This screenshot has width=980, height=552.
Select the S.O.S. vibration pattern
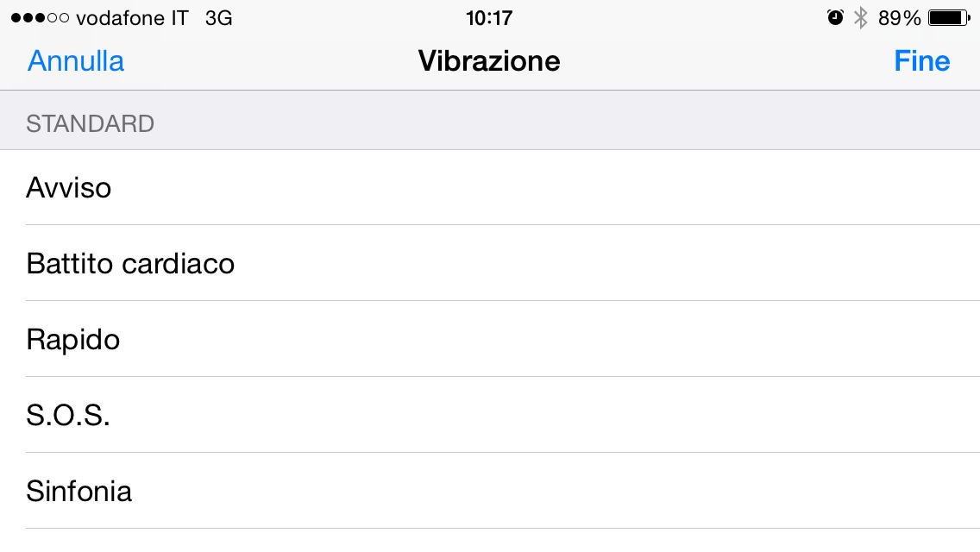point(490,415)
